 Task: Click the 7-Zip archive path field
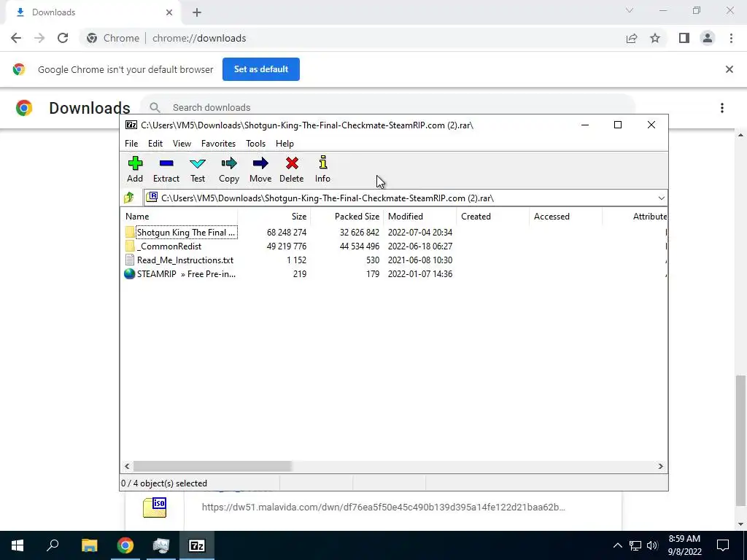tap(400, 198)
